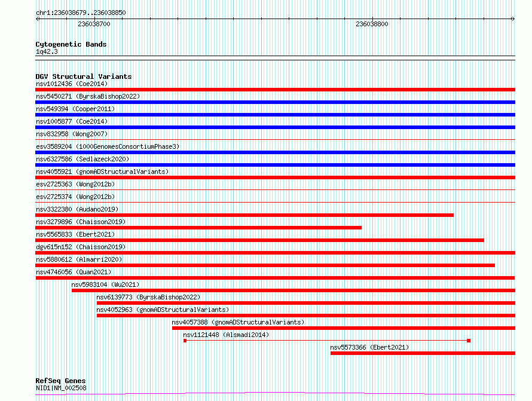Click the red bar under nsv4052963

click(306, 316)
